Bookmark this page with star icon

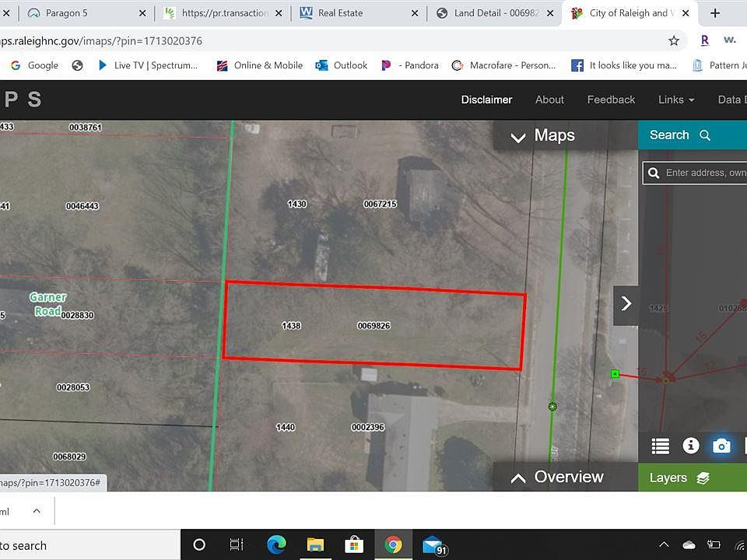tap(674, 40)
